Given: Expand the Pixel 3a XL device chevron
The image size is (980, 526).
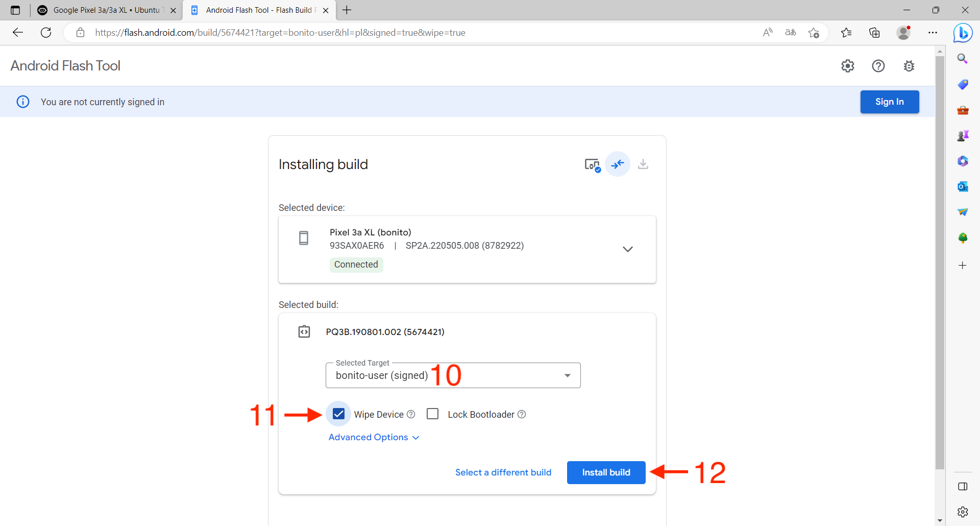Looking at the screenshot, I should coord(627,249).
